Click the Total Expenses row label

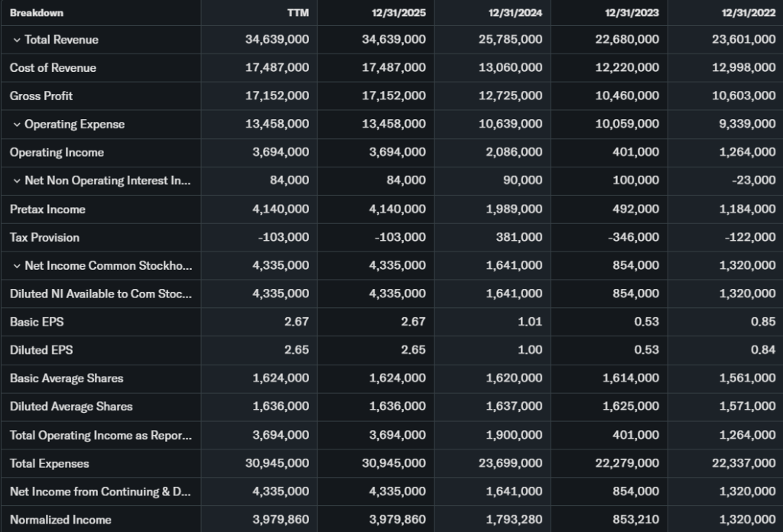point(49,464)
